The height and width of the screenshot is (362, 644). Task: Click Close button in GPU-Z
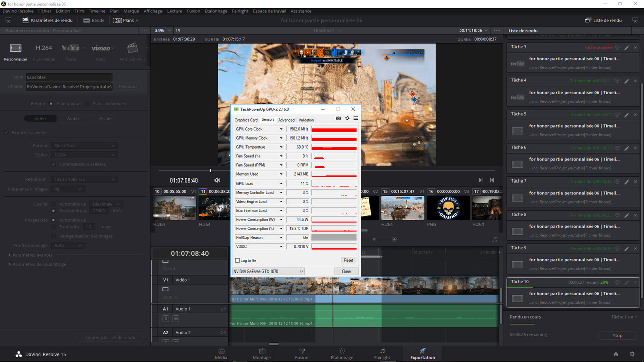click(346, 271)
